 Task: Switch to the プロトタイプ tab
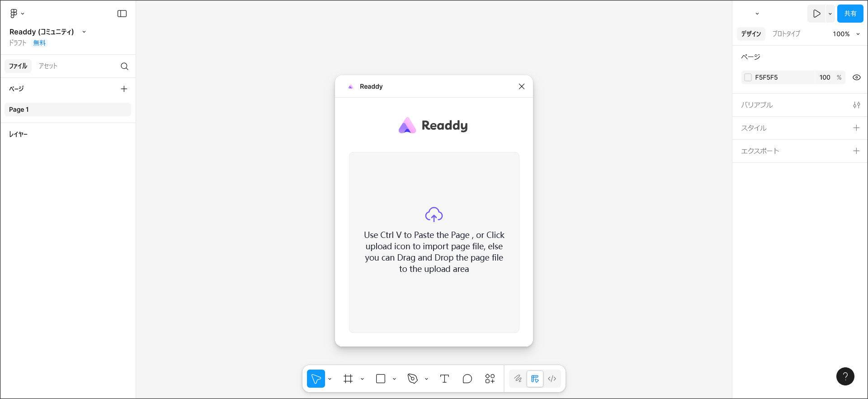[786, 34]
